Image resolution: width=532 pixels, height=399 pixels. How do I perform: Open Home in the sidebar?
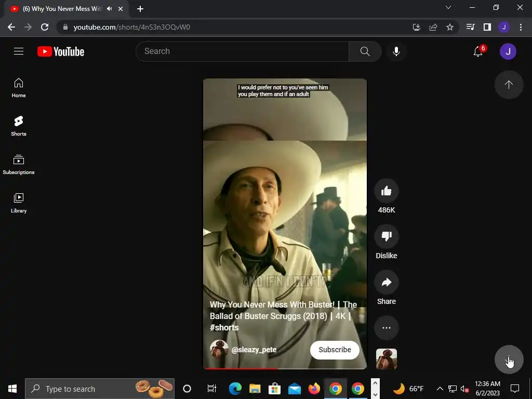(19, 87)
